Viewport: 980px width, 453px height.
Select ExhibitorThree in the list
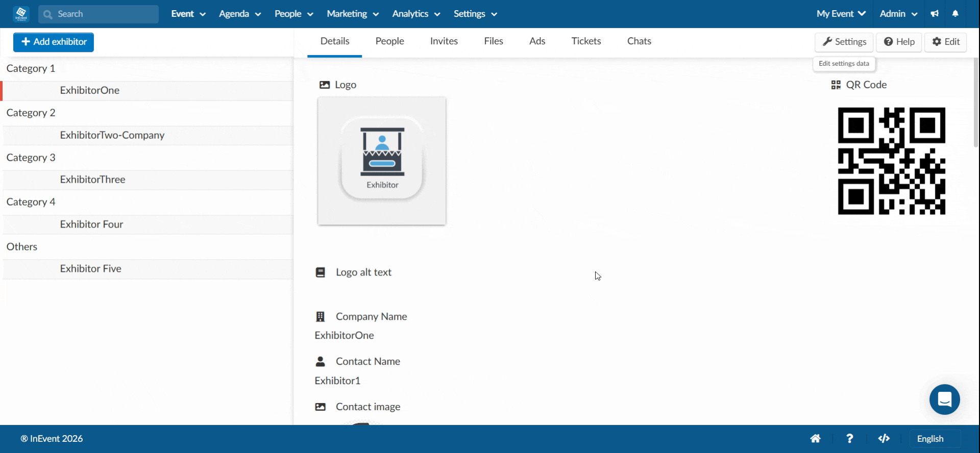pos(148,180)
